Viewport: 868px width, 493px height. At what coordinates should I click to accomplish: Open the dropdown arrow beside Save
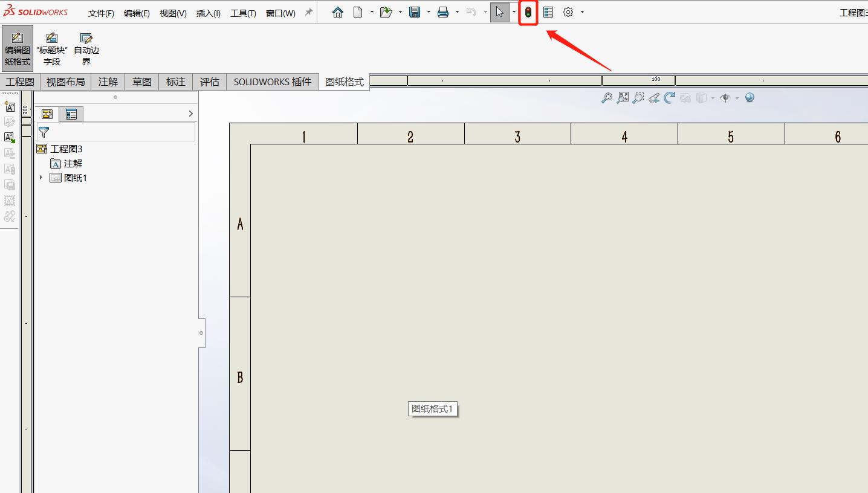429,12
